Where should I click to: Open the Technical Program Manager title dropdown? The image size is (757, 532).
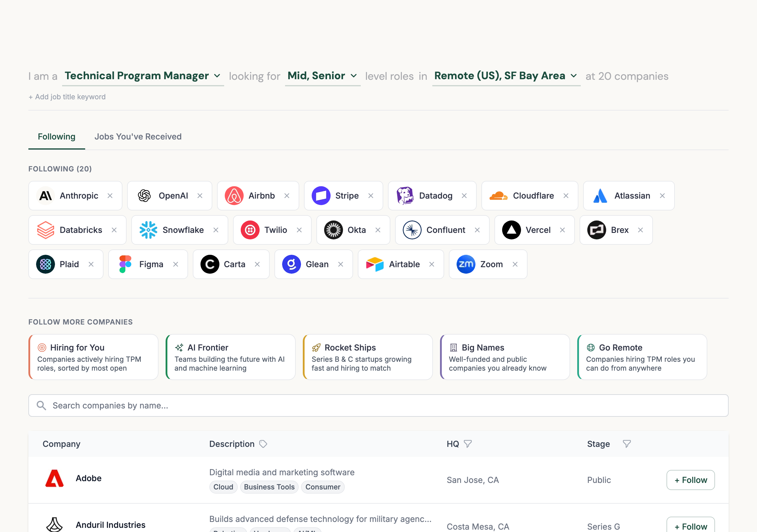pyautogui.click(x=217, y=76)
